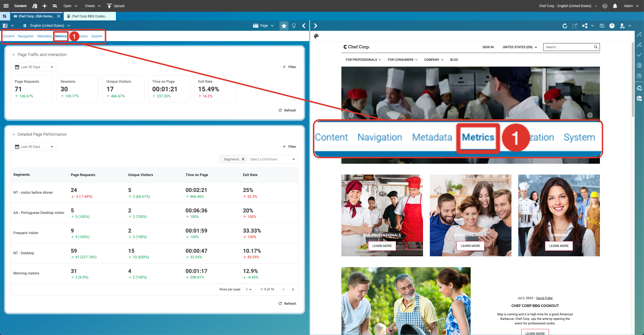Open the library books icon
Screen dimensions: 644x335
pos(35,6)
